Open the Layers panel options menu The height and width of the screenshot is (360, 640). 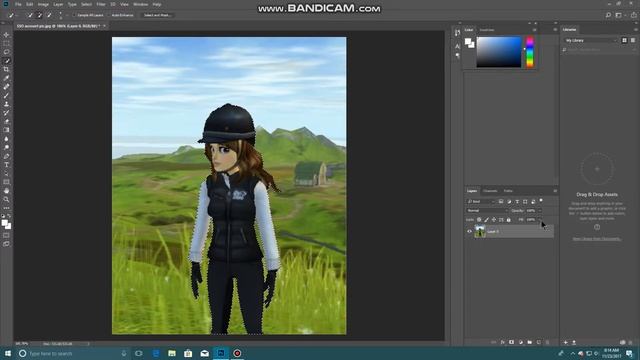click(555, 191)
